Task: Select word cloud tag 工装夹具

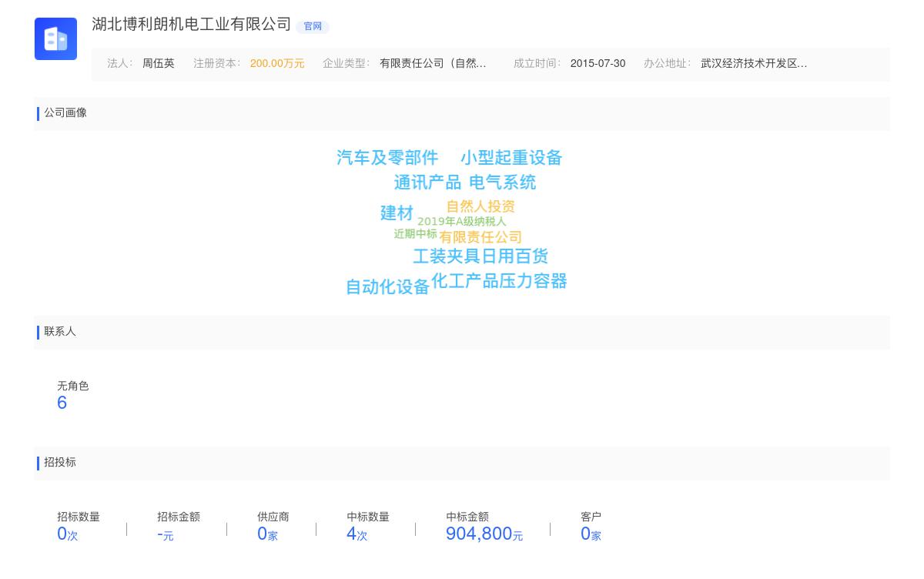Action: click(447, 256)
